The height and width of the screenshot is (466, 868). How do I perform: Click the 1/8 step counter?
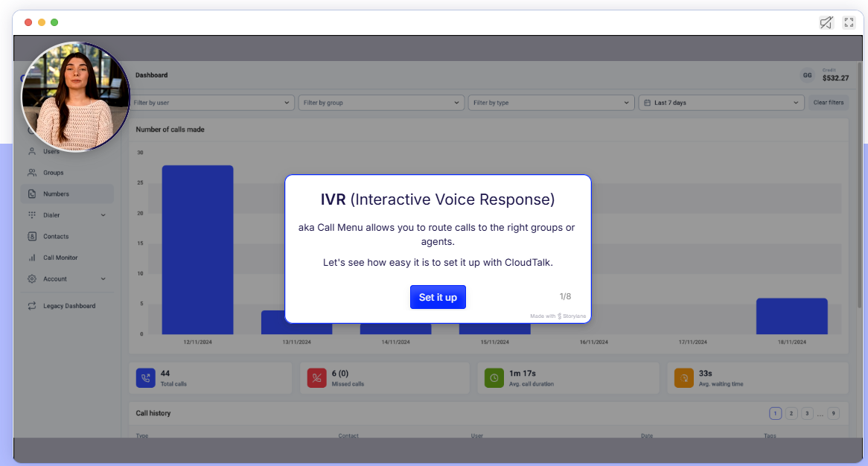565,296
